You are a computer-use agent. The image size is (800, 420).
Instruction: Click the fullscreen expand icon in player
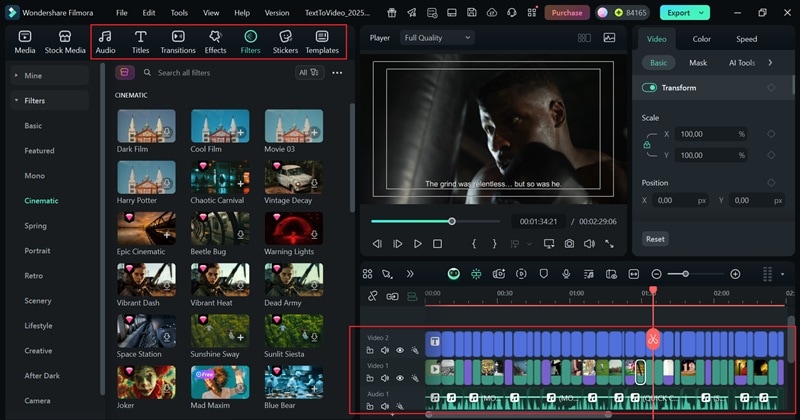coord(609,244)
